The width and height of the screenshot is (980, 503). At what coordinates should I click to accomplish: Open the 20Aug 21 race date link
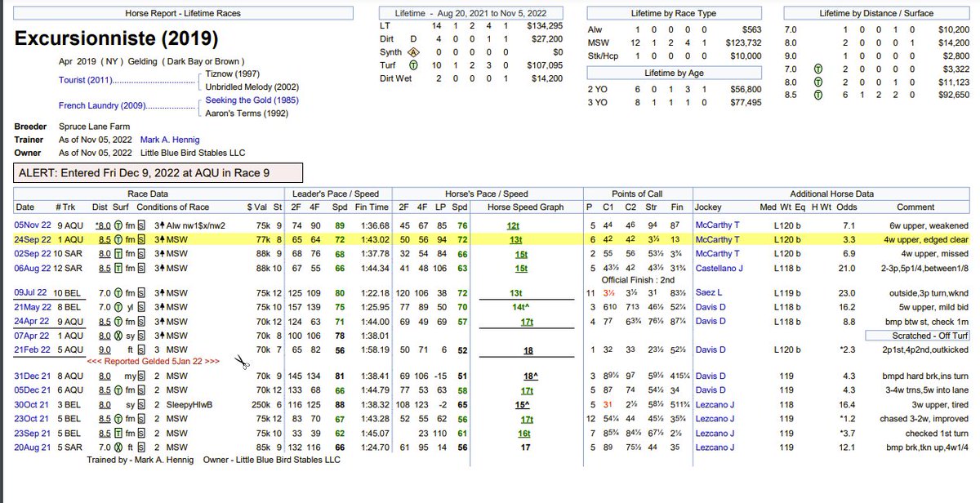[31, 447]
